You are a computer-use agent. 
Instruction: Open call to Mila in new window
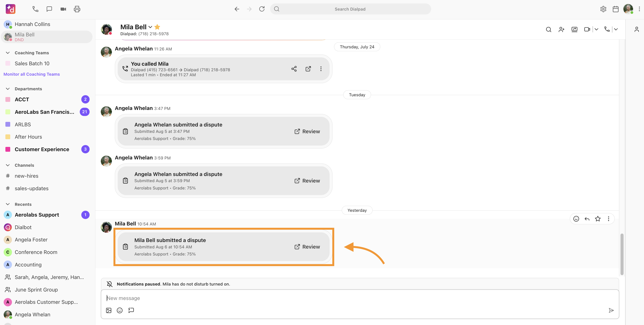[308, 69]
